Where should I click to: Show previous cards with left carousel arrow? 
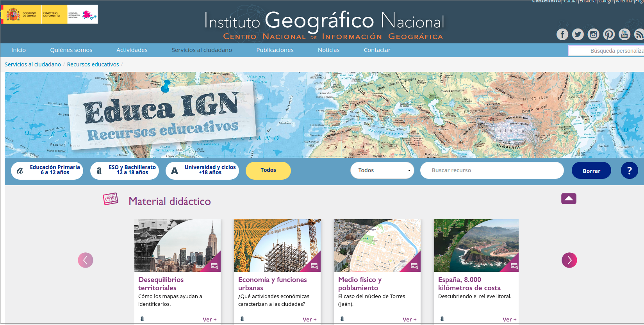[x=86, y=260]
